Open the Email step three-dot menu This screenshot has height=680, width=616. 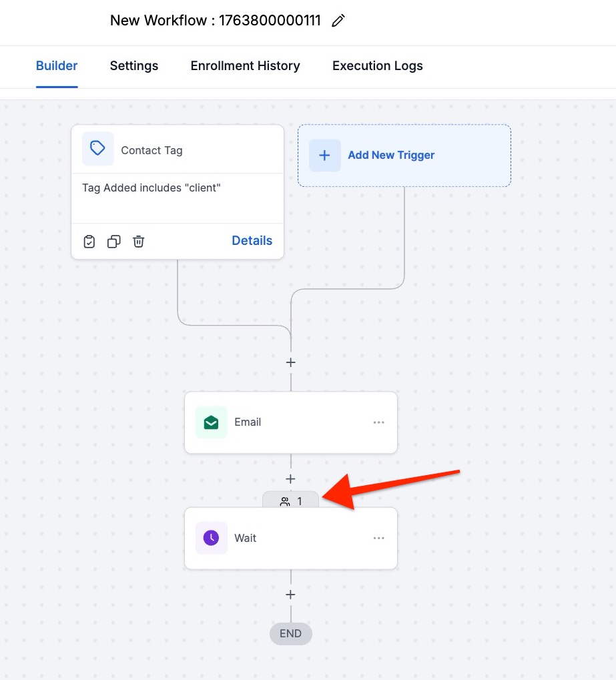click(379, 422)
